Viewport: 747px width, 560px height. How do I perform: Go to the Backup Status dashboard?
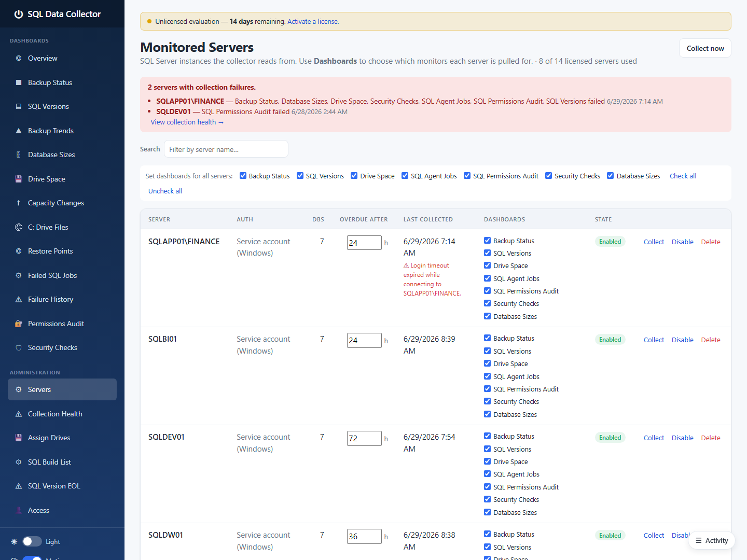62,82
